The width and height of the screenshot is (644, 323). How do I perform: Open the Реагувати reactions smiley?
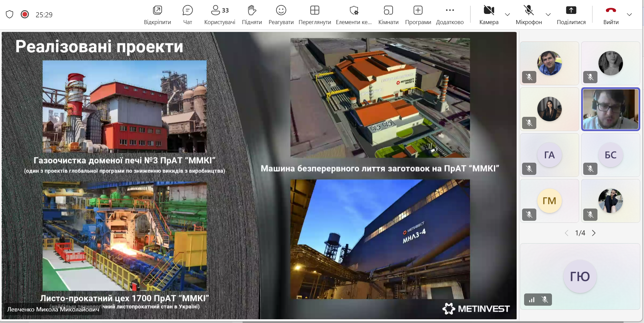pos(281,15)
